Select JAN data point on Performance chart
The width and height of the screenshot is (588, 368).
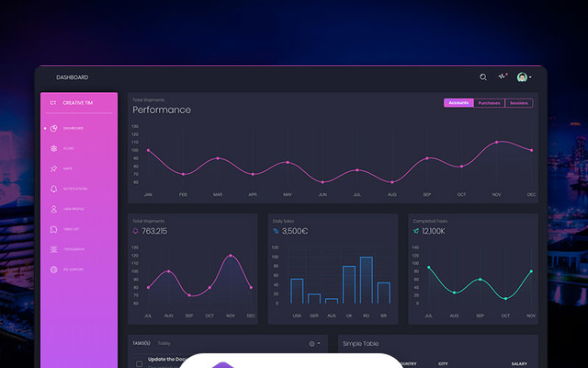pos(148,150)
